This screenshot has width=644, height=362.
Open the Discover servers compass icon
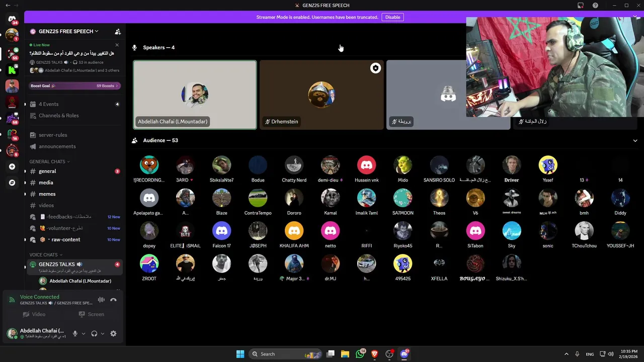(12, 183)
